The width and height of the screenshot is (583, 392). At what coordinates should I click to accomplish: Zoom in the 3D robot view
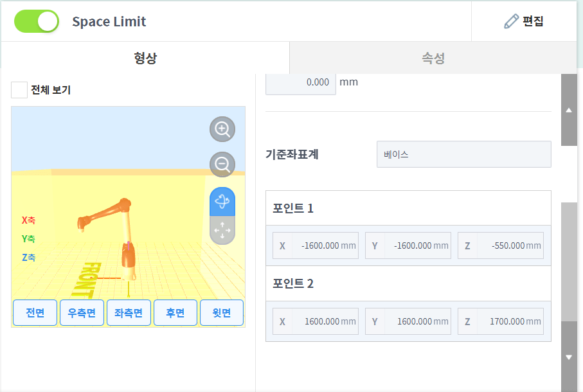(x=222, y=129)
